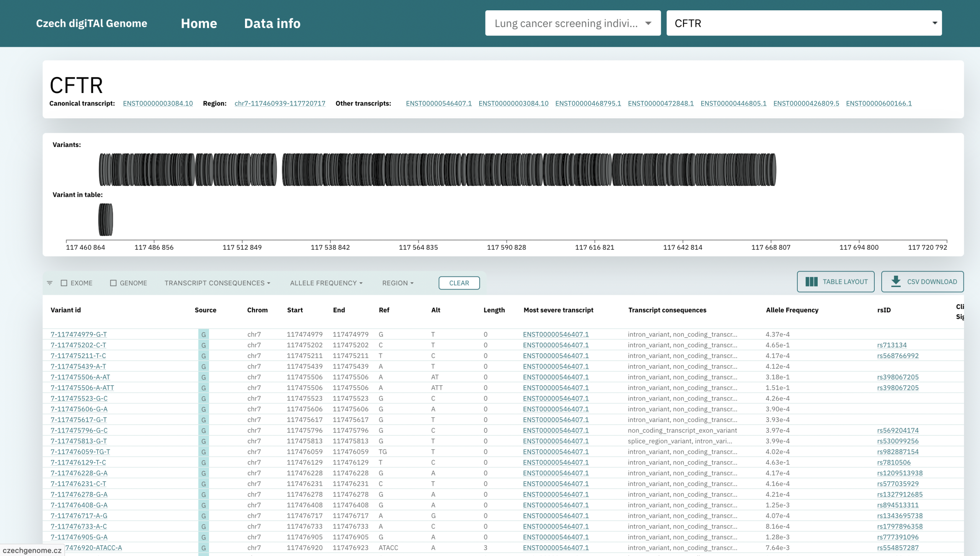Viewport: 980px width, 556px height.
Task: Enable the GENOME checkbox
Action: coord(113,283)
